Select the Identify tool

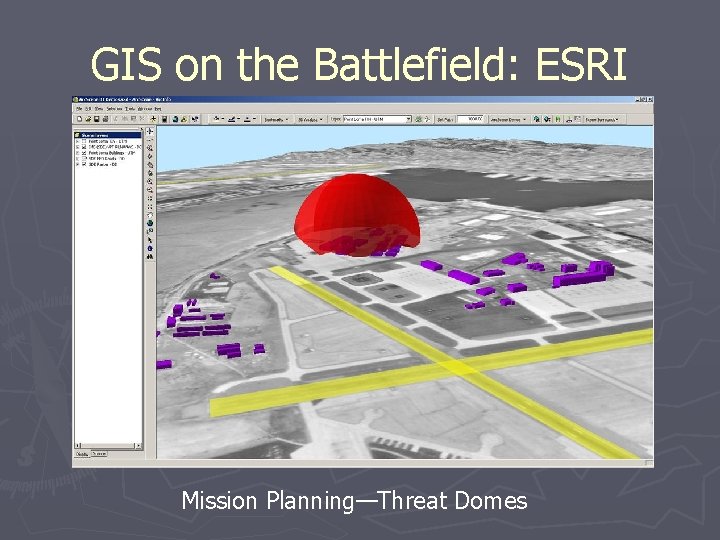tap(150, 248)
